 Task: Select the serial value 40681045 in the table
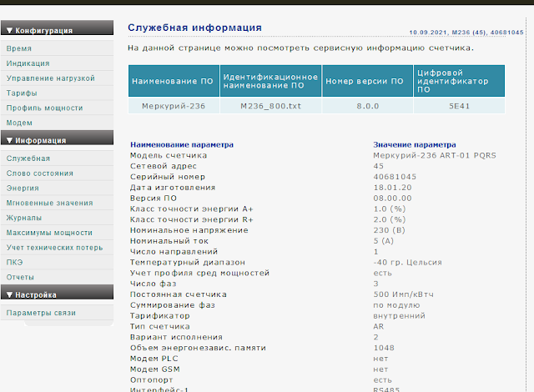(395, 177)
